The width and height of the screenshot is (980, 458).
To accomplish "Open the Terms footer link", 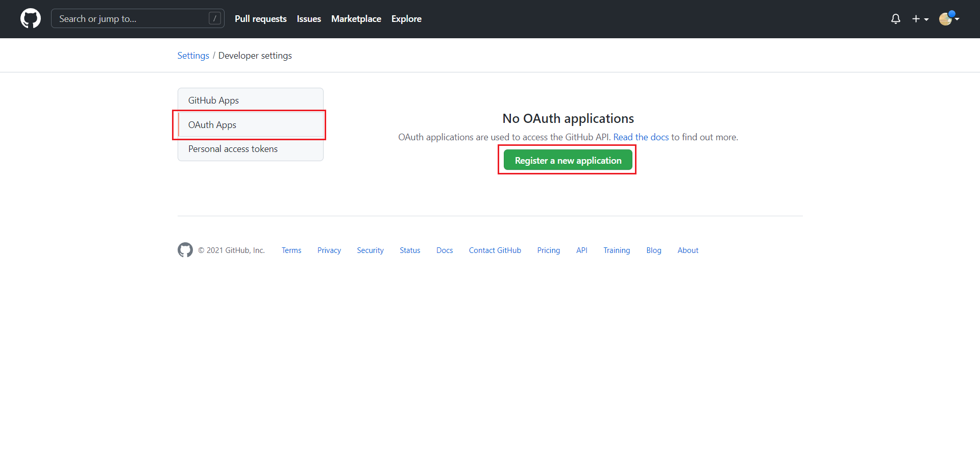I will click(291, 250).
